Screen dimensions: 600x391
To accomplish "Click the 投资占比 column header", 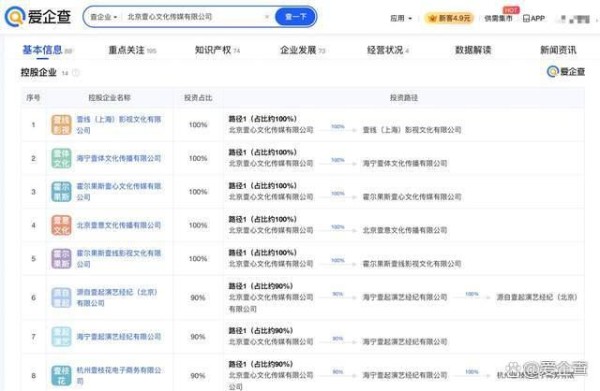I will [x=198, y=98].
